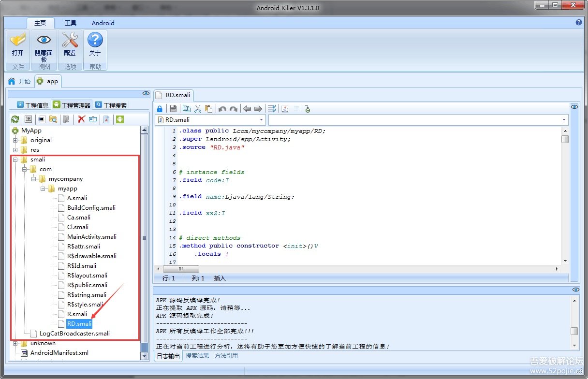Switch to the Android ribbon tab
Viewport: 588px width, 379px height.
click(103, 23)
